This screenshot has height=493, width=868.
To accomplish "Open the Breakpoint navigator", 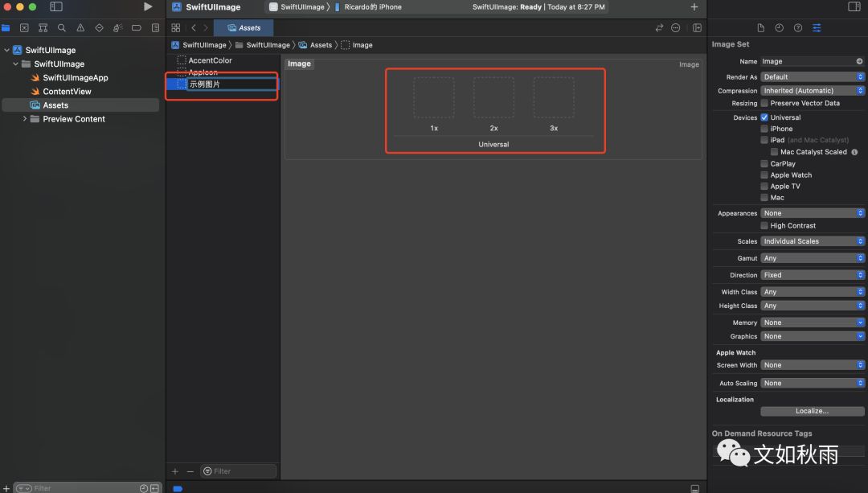I will (136, 27).
